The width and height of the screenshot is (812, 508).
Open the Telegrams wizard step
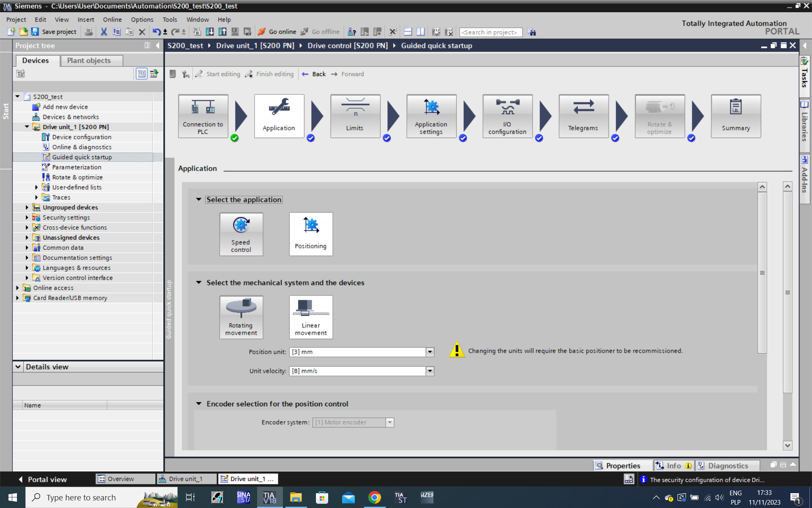pyautogui.click(x=583, y=116)
